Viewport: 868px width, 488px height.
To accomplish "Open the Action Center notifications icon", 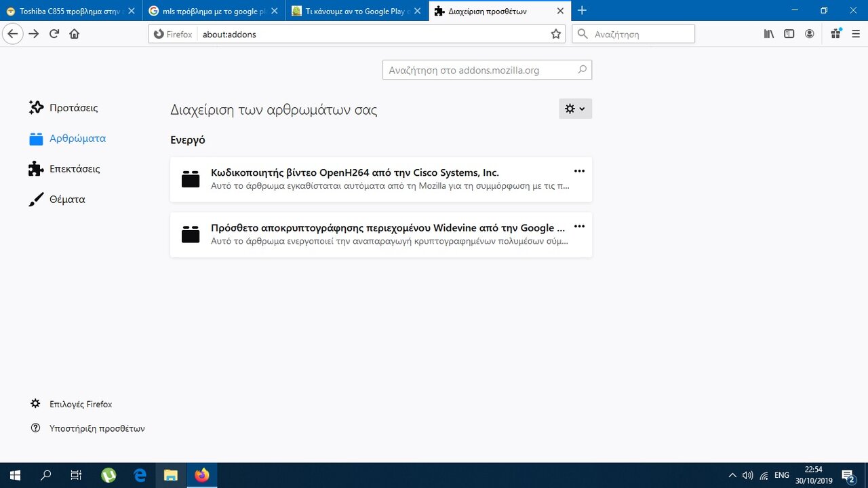I will pyautogui.click(x=848, y=476).
